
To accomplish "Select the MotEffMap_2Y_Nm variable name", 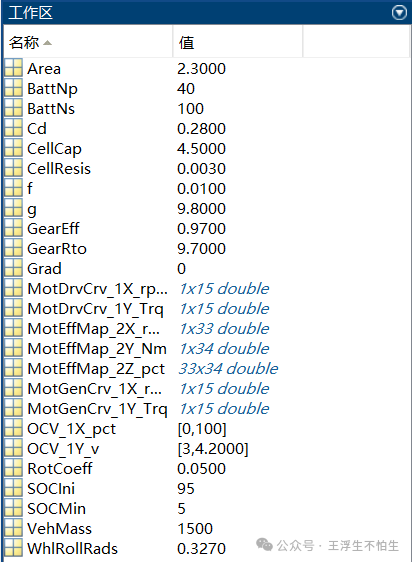I will [x=97, y=349].
